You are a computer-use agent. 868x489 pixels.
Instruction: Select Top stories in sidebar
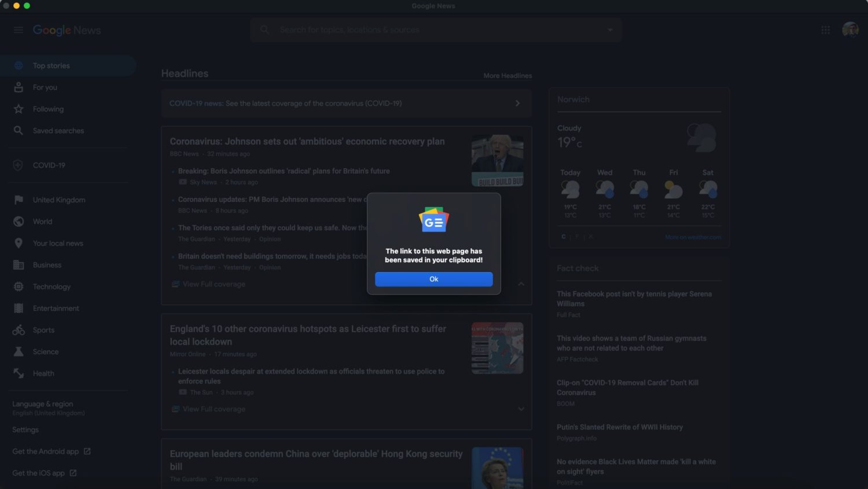pyautogui.click(x=51, y=66)
